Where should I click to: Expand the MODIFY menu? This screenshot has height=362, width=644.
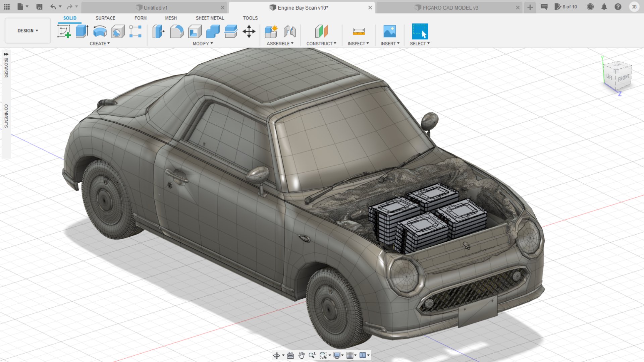click(x=203, y=44)
